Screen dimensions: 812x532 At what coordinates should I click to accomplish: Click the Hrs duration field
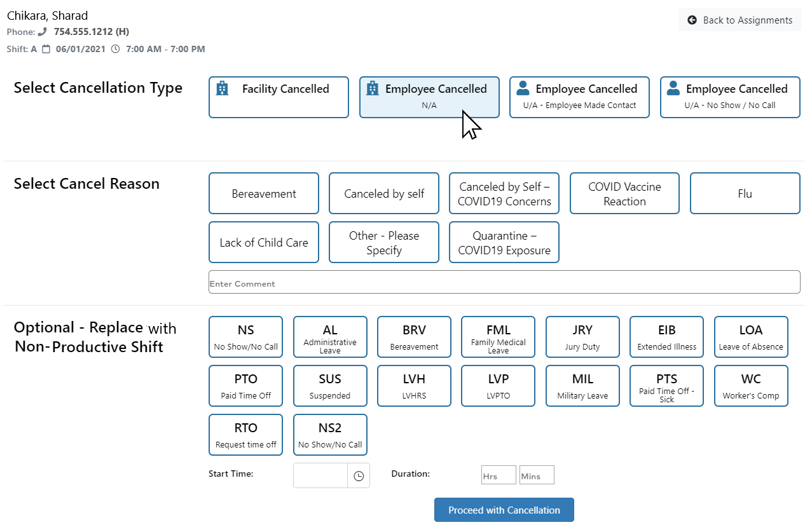498,475
